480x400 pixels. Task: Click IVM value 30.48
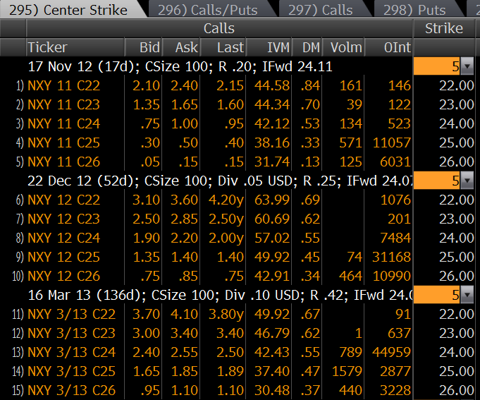point(272,390)
